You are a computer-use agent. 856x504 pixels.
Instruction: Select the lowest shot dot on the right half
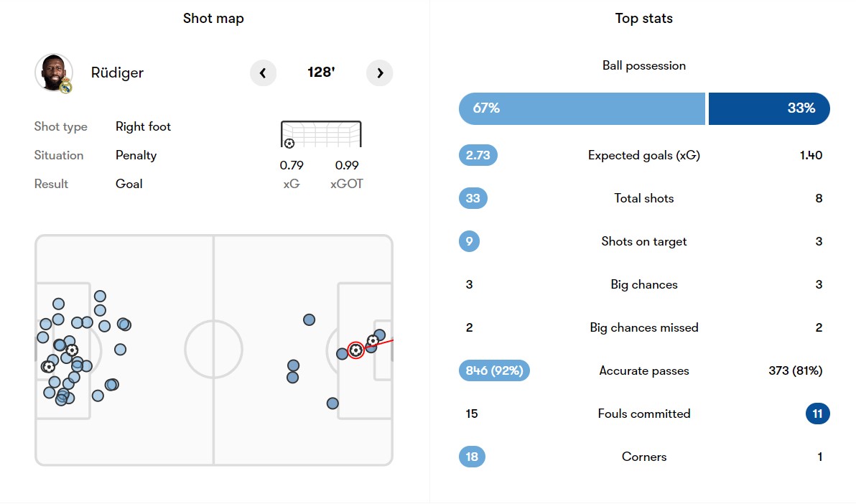(332, 403)
